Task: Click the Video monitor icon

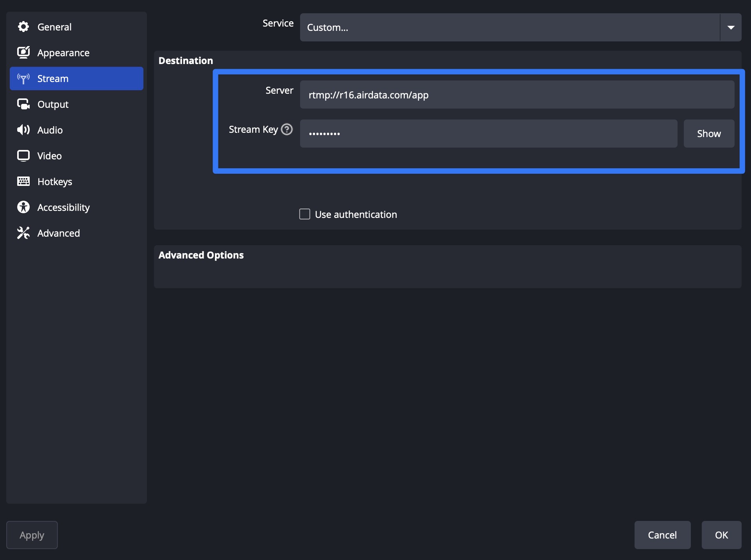Action: (23, 156)
